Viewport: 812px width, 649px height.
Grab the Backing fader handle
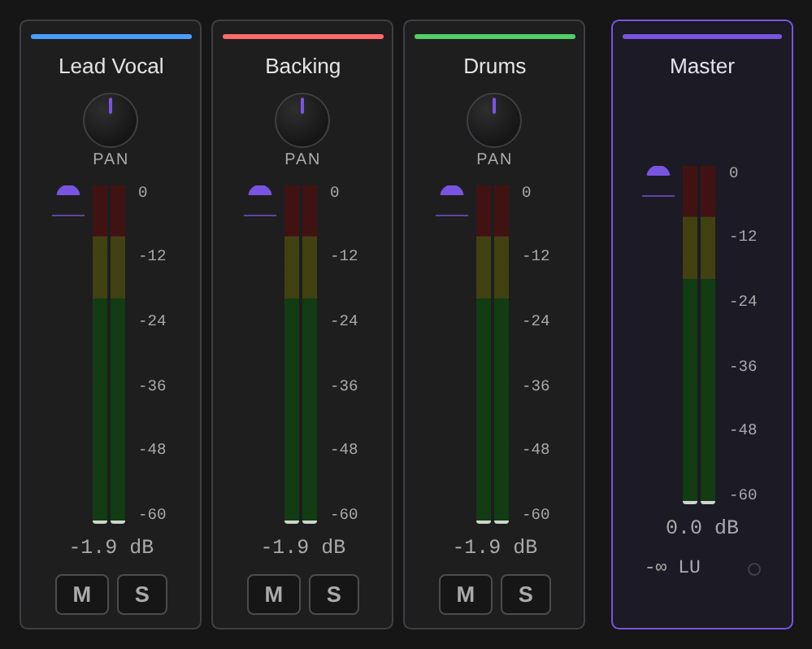260,190
